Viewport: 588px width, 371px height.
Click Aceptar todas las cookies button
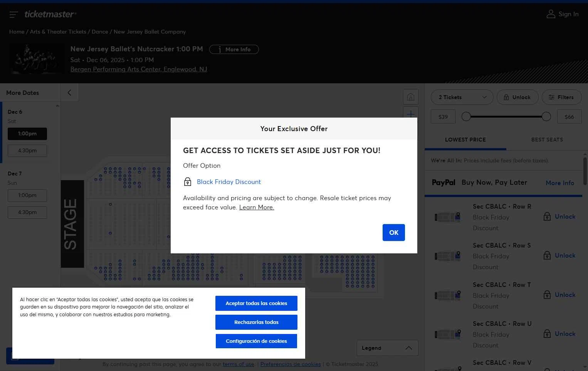(x=256, y=303)
